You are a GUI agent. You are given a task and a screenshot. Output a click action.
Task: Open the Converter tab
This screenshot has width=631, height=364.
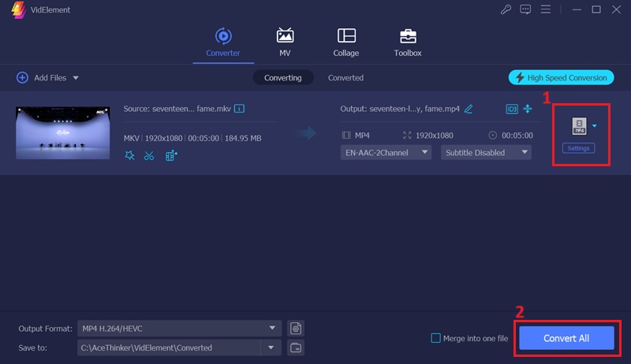click(223, 43)
